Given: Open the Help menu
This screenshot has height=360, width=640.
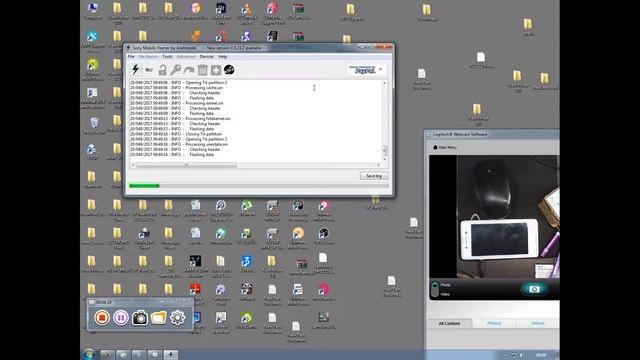Looking at the screenshot, I should pos(222,57).
